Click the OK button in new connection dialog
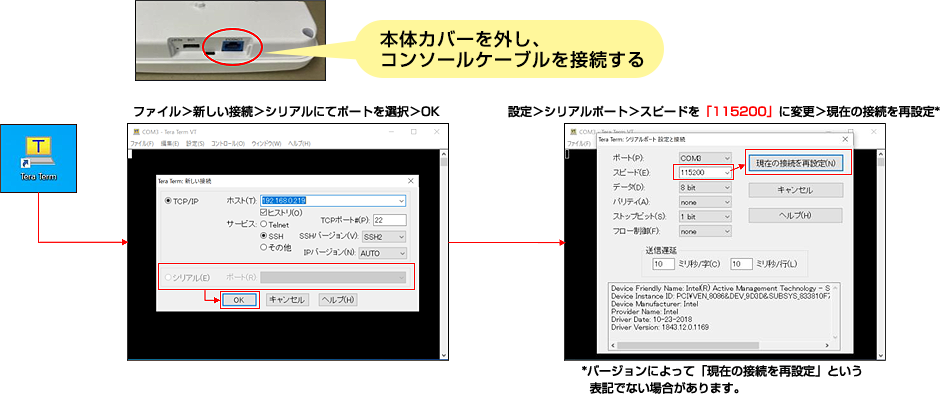This screenshot has width=940, height=394. click(239, 300)
